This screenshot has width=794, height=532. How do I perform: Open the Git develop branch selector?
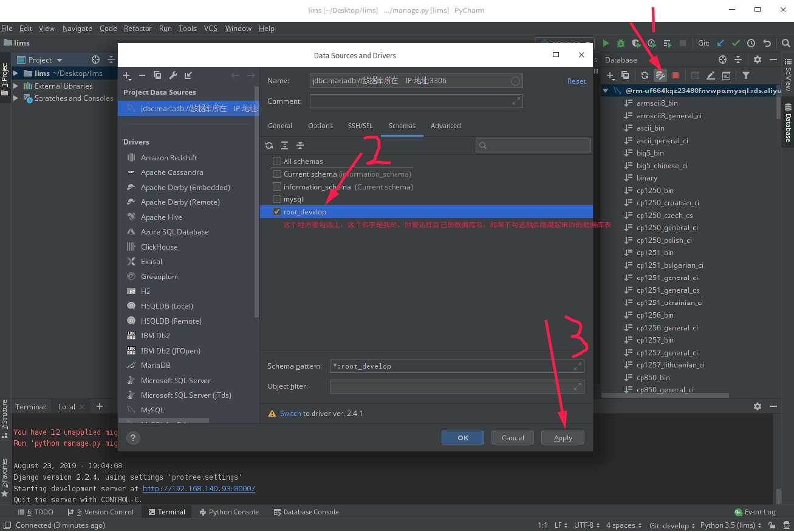pos(672,525)
